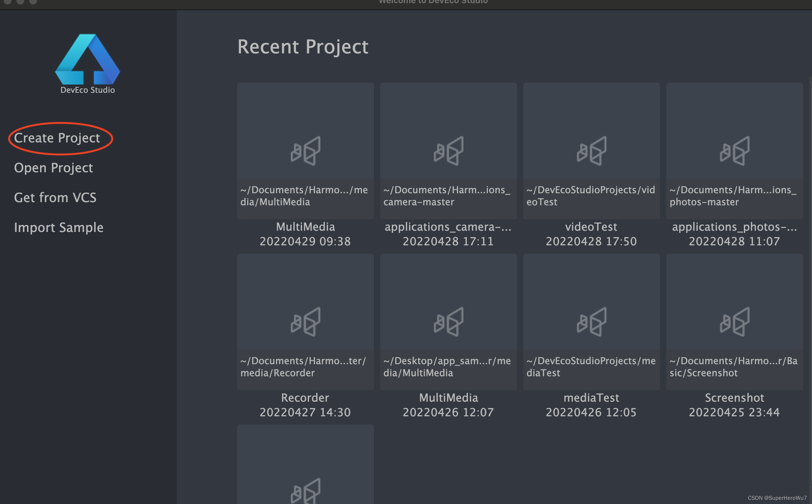Open the mediaTest project thumbnail
The image size is (812, 504).
coord(591,322)
